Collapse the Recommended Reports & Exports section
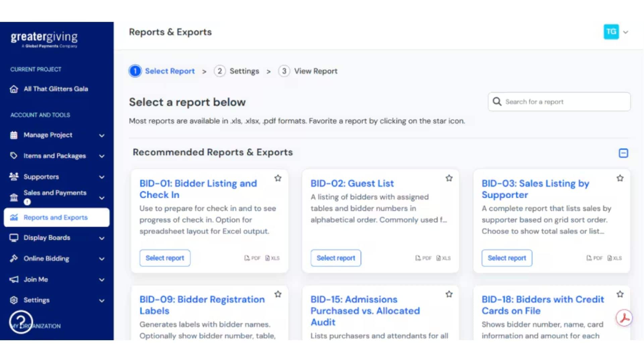Image resolution: width=644 pixels, height=362 pixels. tap(623, 153)
